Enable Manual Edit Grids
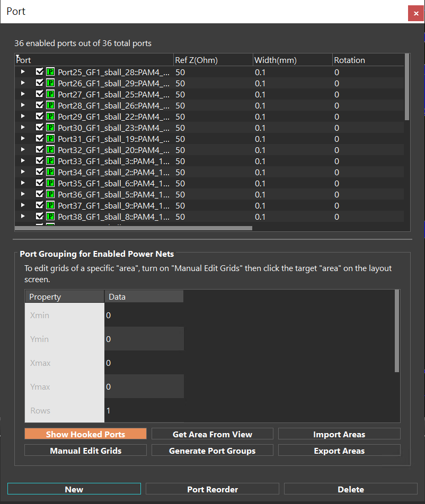Image resolution: width=425 pixels, height=504 pixels. (x=85, y=451)
